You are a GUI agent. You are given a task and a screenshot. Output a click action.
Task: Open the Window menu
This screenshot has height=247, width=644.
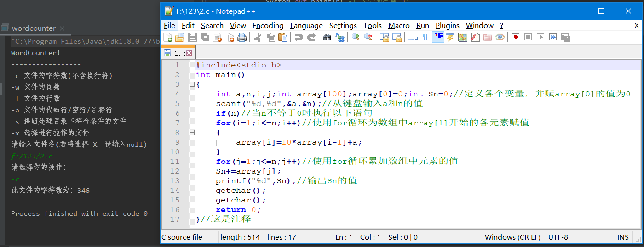480,26
